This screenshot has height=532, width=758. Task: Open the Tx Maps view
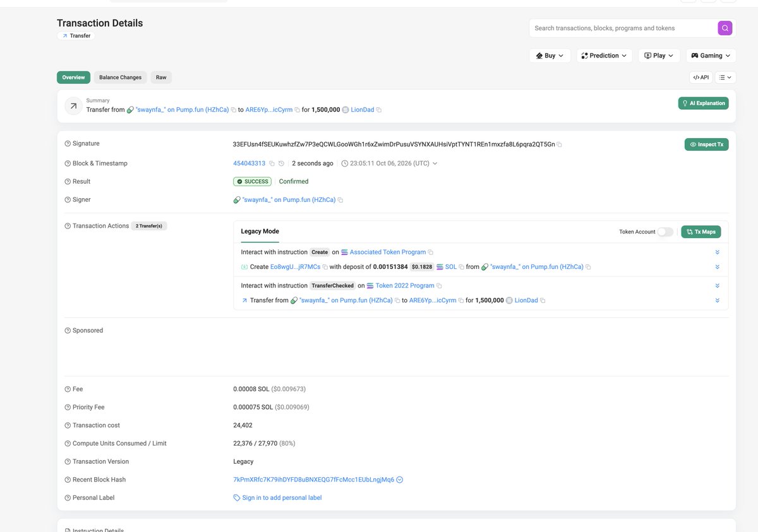pos(701,232)
